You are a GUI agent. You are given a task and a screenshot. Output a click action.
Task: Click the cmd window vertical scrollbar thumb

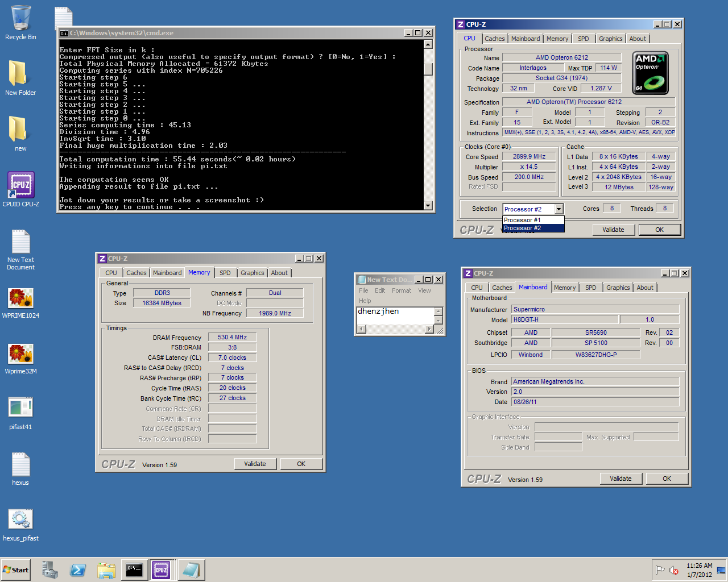[x=428, y=69]
